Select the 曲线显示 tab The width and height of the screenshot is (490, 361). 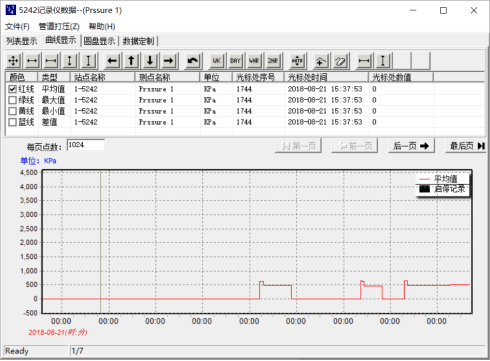pyautogui.click(x=61, y=40)
